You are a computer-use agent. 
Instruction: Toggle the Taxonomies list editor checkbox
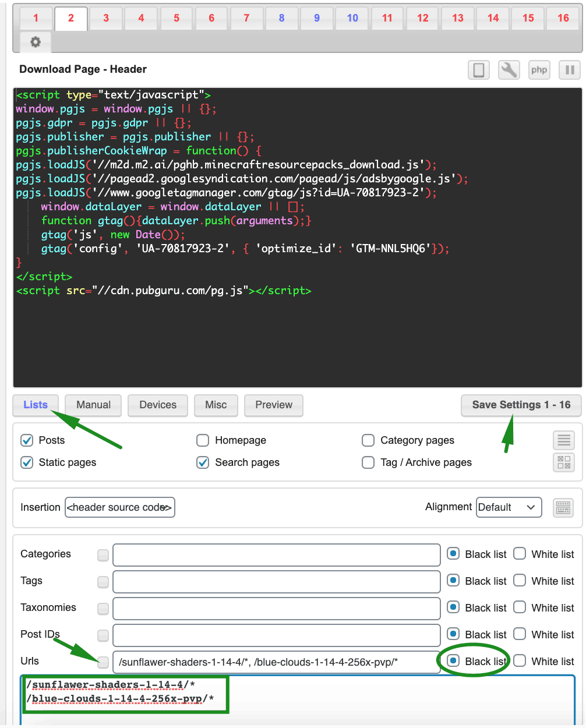103,609
